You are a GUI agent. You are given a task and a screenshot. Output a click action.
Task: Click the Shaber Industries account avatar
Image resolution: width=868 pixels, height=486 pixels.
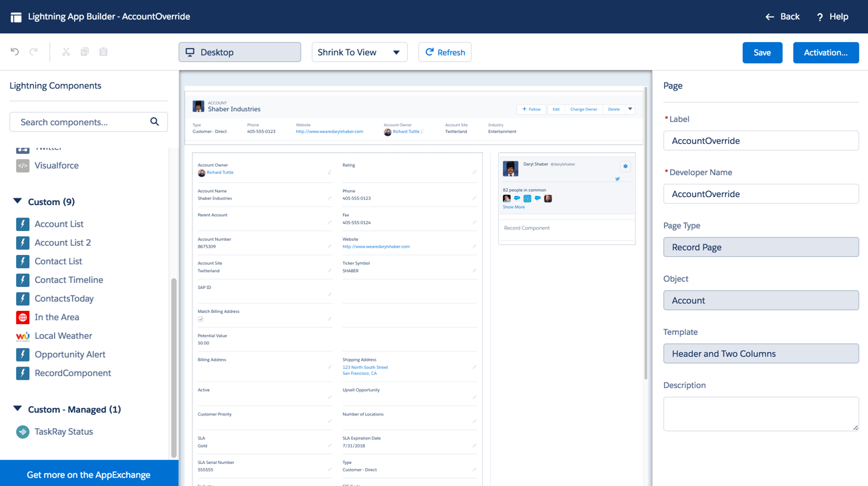(199, 107)
